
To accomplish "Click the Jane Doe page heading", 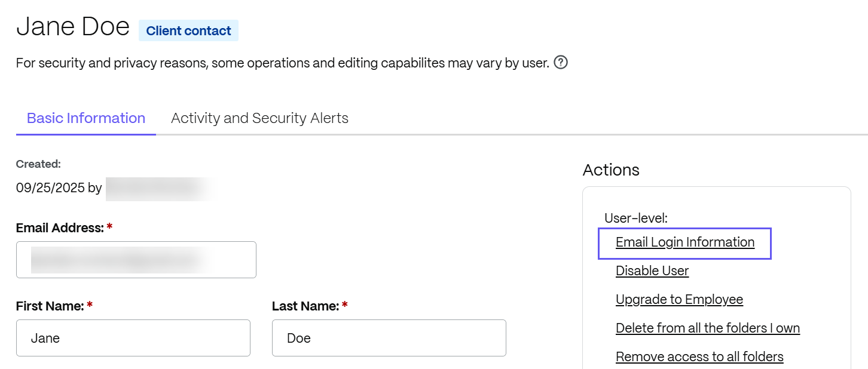I will [x=73, y=27].
